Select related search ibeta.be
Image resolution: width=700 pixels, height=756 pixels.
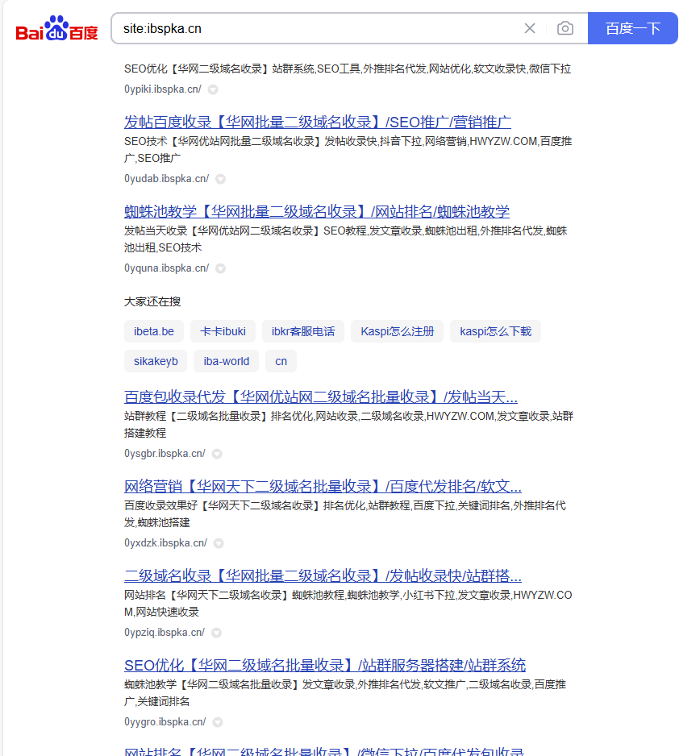pyautogui.click(x=154, y=331)
